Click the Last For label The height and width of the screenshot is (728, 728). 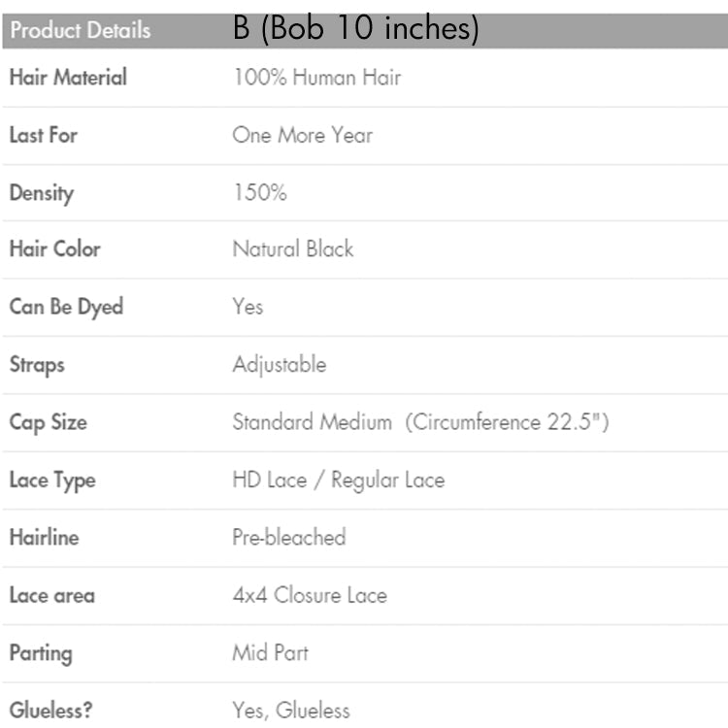(43, 135)
